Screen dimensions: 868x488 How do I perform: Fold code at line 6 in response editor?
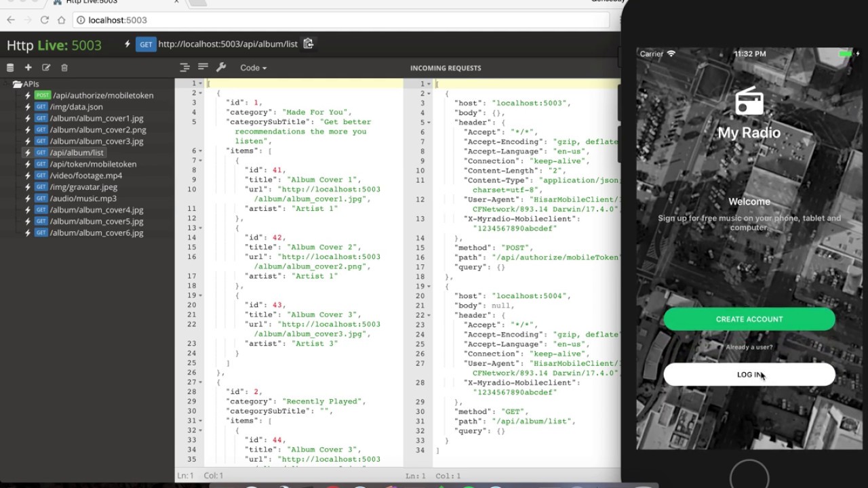pos(201,151)
